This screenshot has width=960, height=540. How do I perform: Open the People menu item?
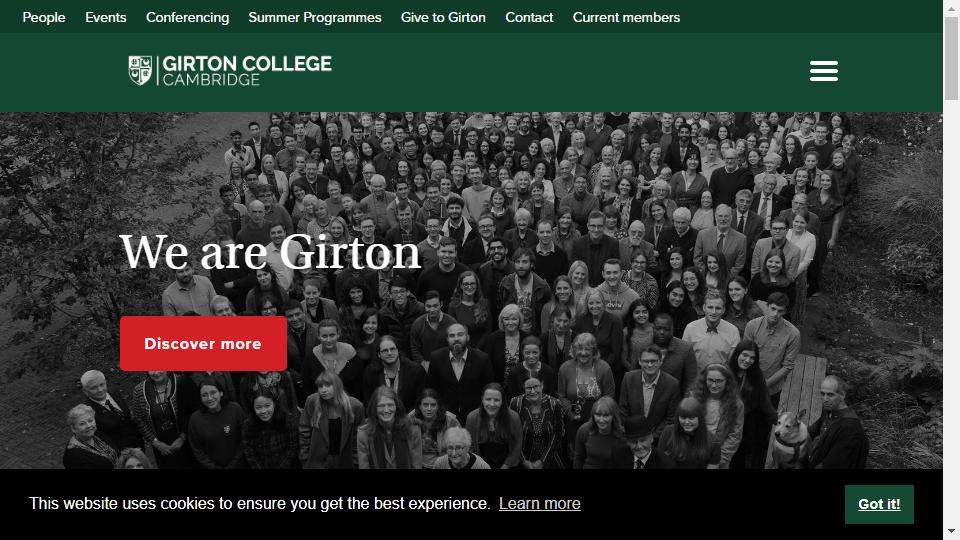pyautogui.click(x=44, y=17)
